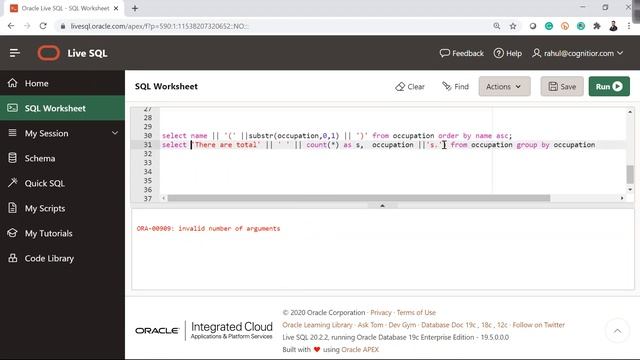Image resolution: width=640 pixels, height=360 pixels.
Task: Click the horizontal scroll right arrow
Action: [x=622, y=198]
